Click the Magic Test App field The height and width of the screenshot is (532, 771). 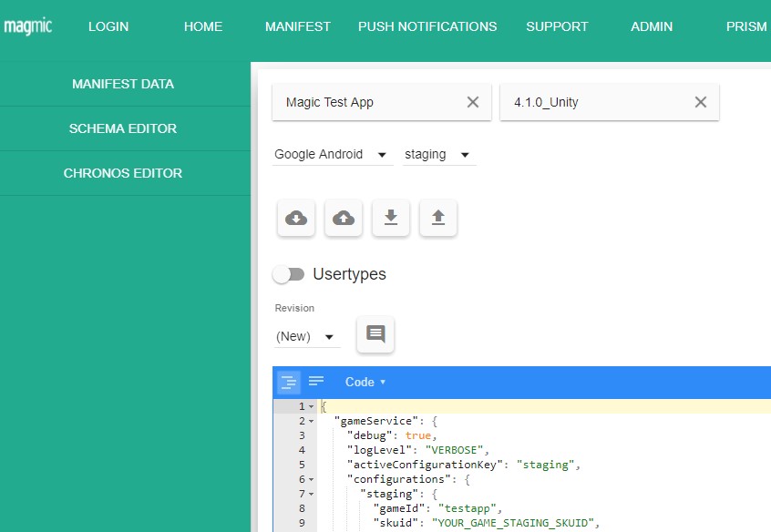pos(382,102)
